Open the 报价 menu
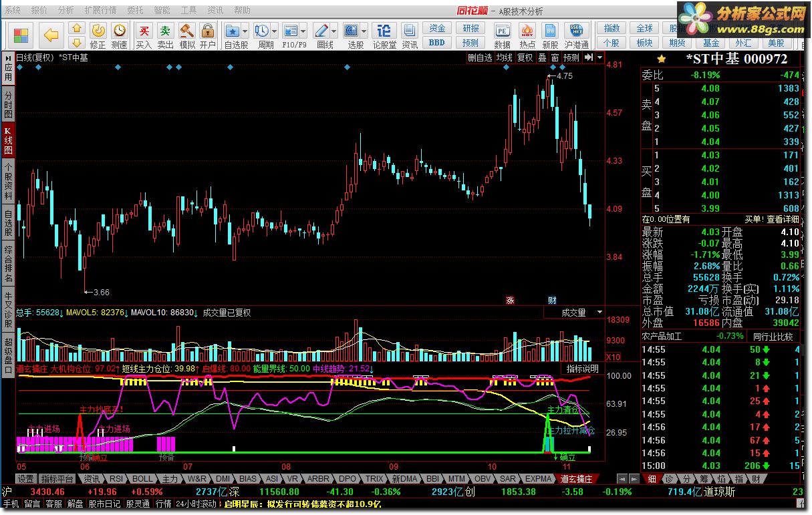812x515 pixels. tap(39, 11)
